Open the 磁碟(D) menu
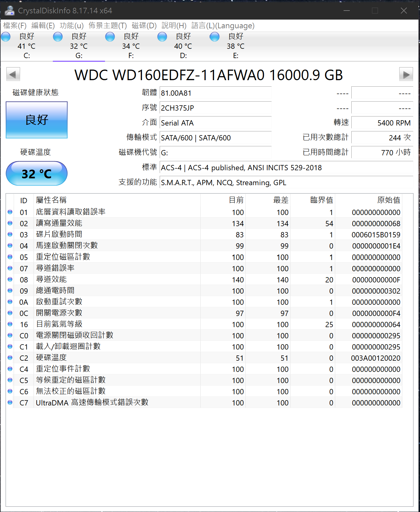 [x=144, y=25]
